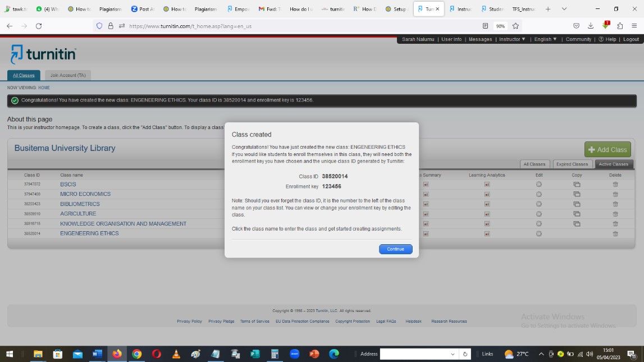The height and width of the screenshot is (362, 644).
Task: Delete the ENGENEERING ETHICS class
Action: [615, 233]
